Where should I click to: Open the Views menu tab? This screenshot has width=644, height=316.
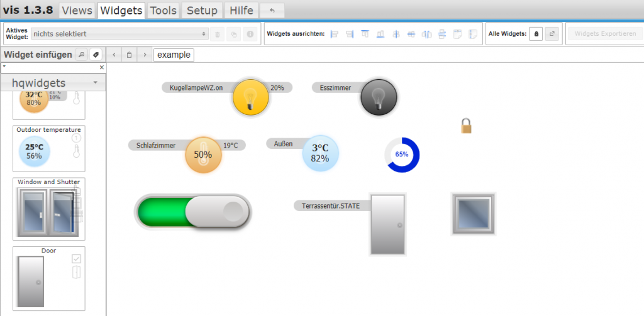[x=77, y=11]
